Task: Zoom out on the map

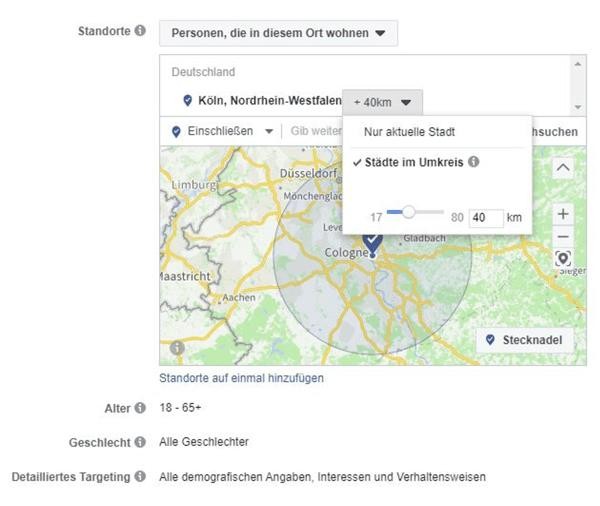Action: [563, 237]
